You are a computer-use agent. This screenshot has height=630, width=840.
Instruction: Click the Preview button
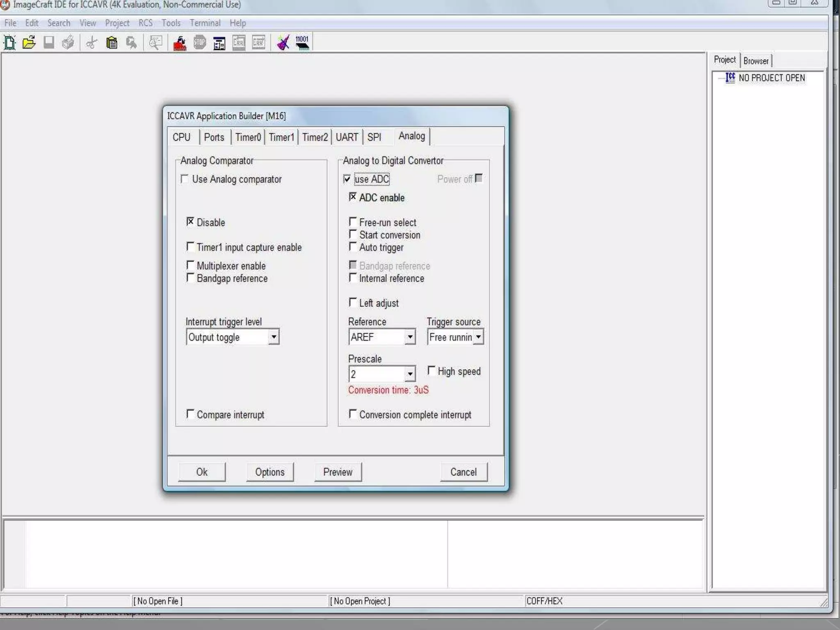pyautogui.click(x=338, y=472)
